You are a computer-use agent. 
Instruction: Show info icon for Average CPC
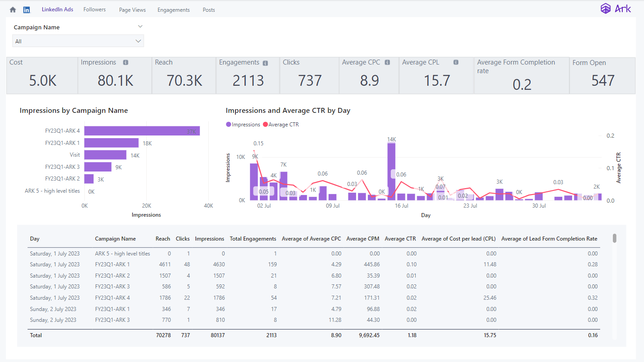click(x=387, y=63)
